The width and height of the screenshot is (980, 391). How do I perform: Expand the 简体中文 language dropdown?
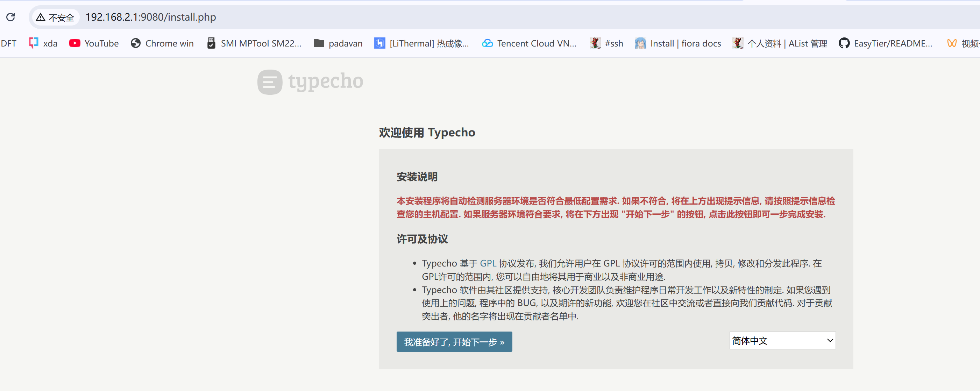click(782, 341)
